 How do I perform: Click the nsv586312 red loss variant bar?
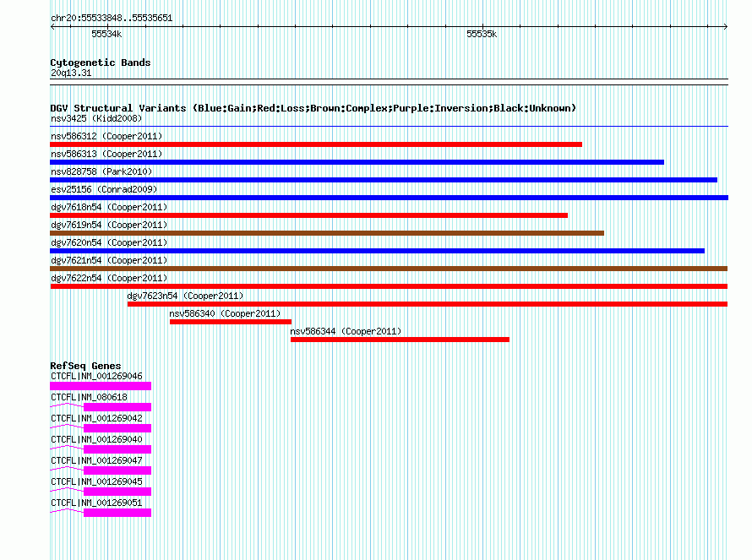(x=316, y=144)
